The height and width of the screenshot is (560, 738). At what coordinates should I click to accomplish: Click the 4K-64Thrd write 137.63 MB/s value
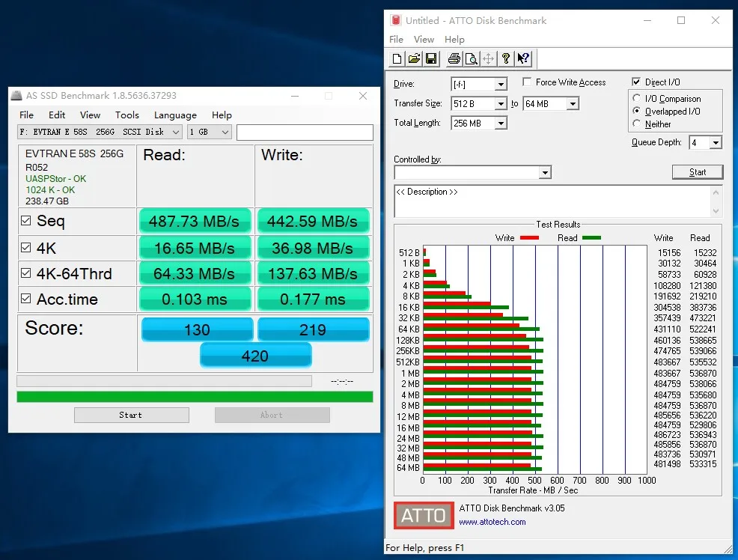(x=313, y=273)
